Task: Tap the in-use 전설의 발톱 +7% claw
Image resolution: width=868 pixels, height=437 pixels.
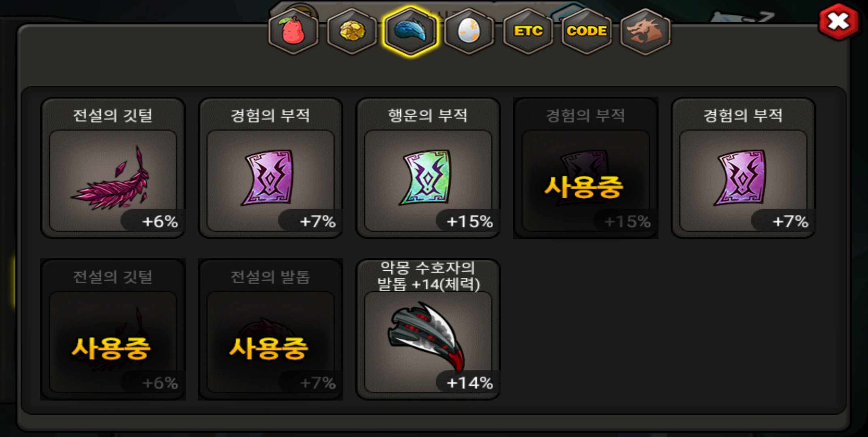Action: (270, 329)
